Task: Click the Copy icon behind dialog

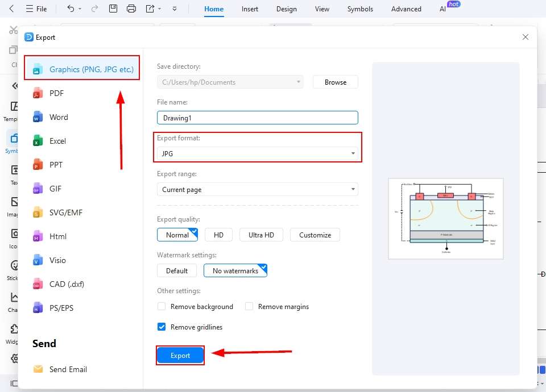Action: click(x=13, y=50)
